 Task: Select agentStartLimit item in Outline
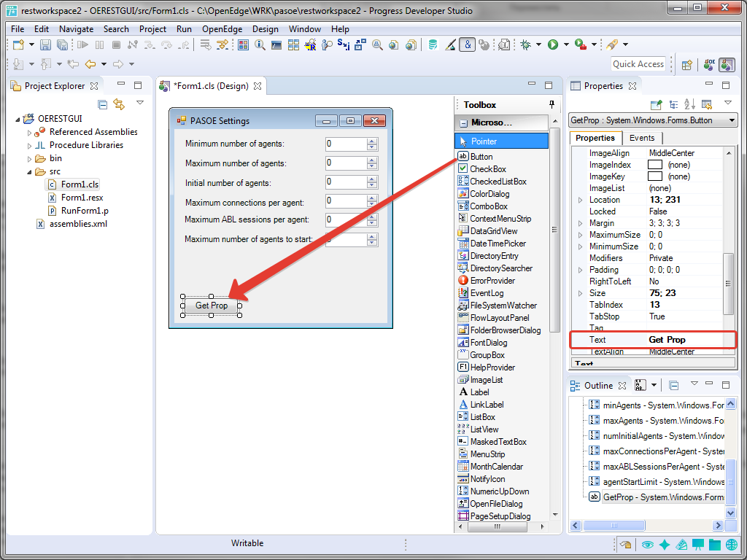[x=657, y=482]
